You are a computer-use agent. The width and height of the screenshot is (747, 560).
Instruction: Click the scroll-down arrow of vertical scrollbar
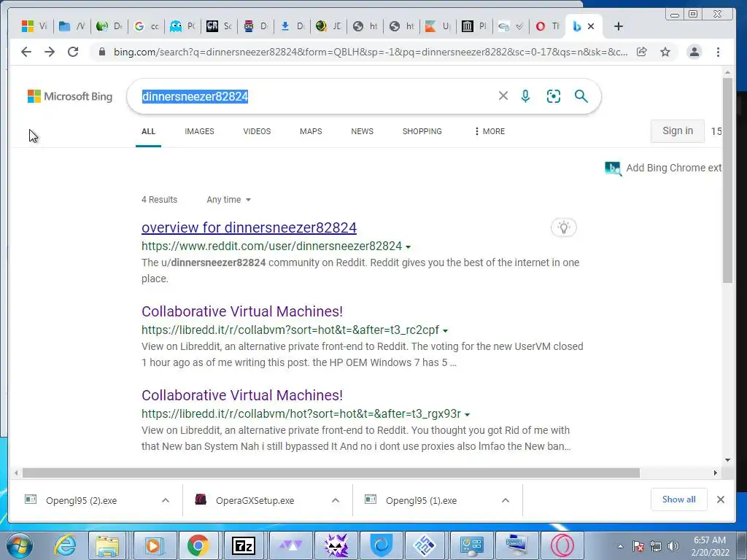[x=727, y=460]
